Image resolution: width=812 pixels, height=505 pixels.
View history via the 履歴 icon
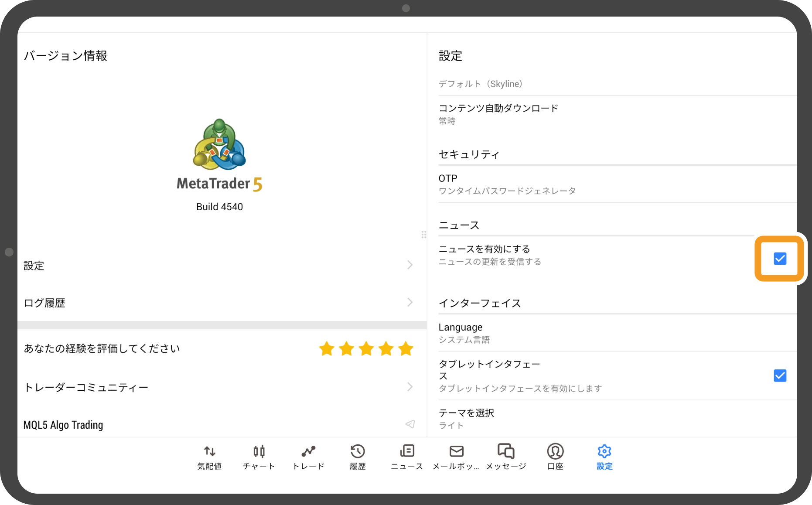(x=358, y=456)
